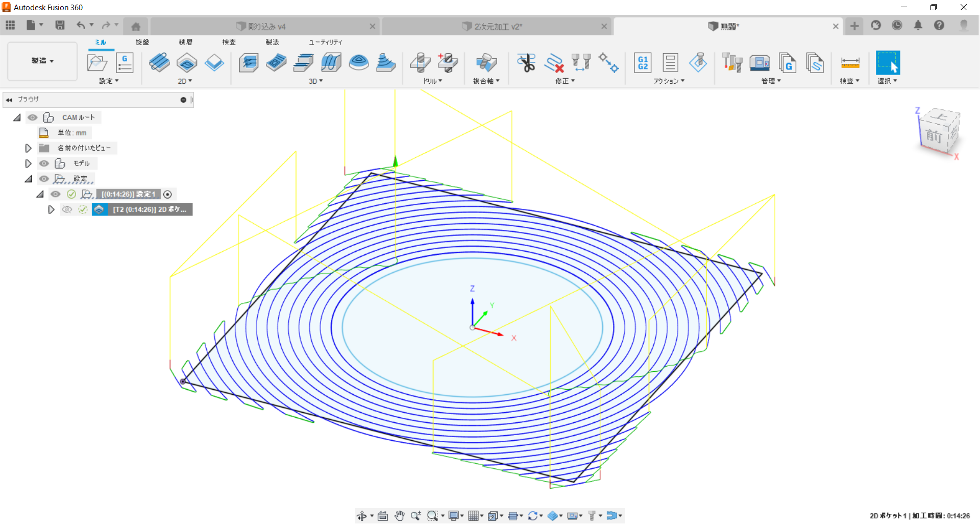Viewport: 980px width, 525px height.
Task: Click the ViewCube front face
Action: click(934, 136)
